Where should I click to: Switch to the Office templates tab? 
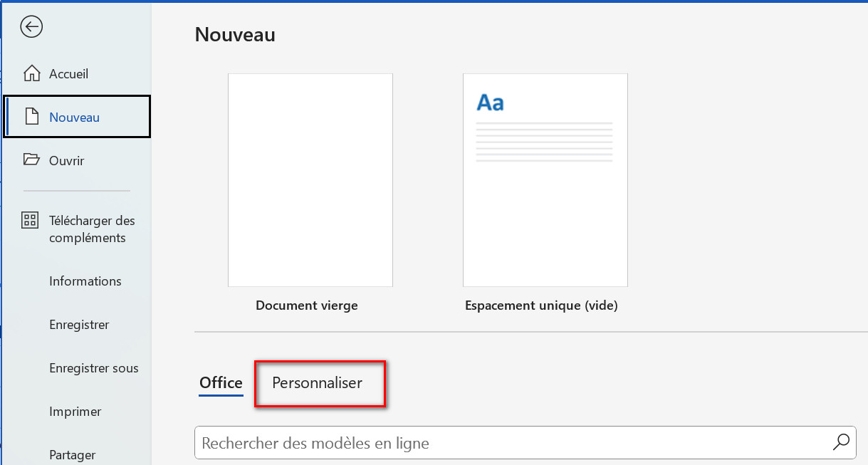221,383
